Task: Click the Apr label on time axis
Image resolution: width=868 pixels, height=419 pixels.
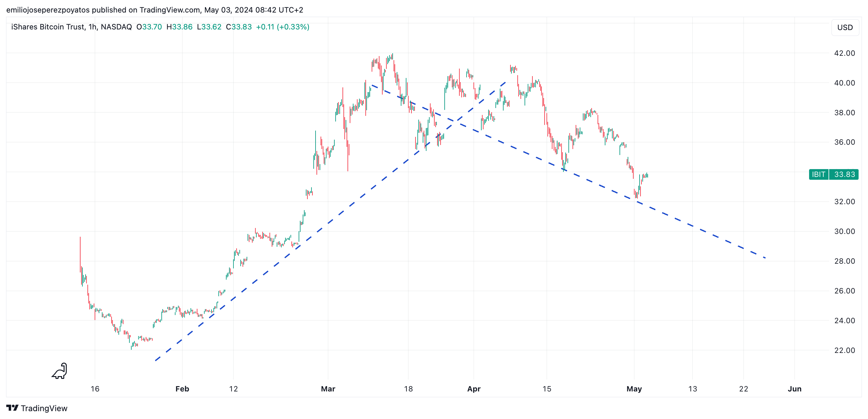Action: [473, 389]
